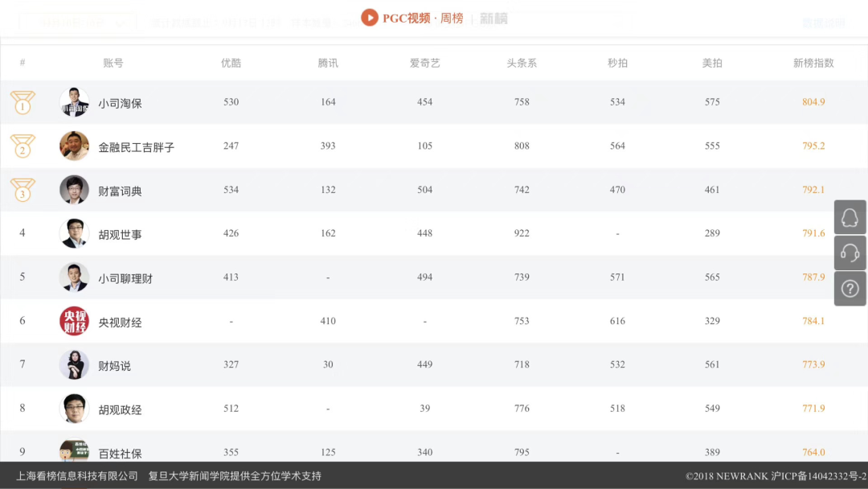Click the index value 773.9
This screenshot has width=868, height=489.
[813, 364]
